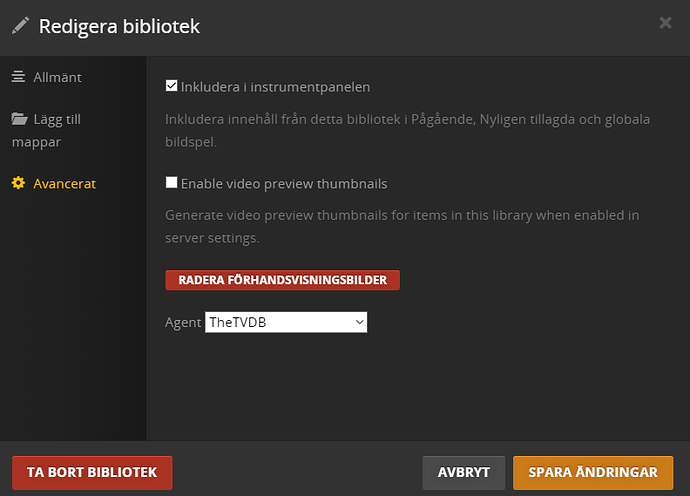Switch to the Allmänt tab
690x496 pixels.
coord(57,77)
